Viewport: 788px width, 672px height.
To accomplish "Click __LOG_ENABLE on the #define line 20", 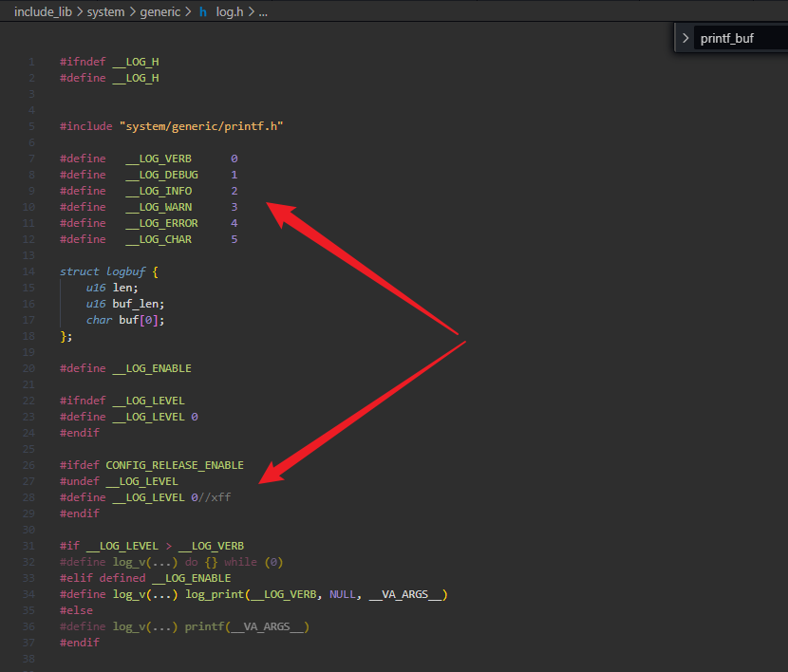I will coord(152,368).
